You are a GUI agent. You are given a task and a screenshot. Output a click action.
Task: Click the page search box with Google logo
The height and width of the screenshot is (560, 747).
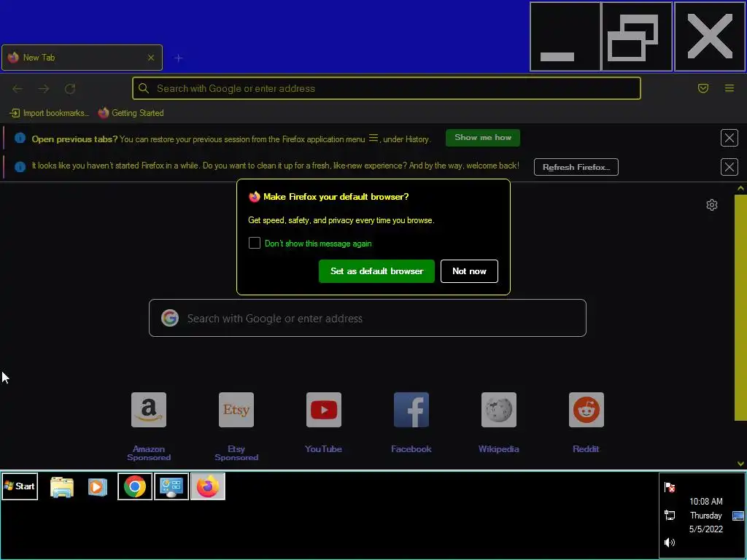tap(368, 318)
